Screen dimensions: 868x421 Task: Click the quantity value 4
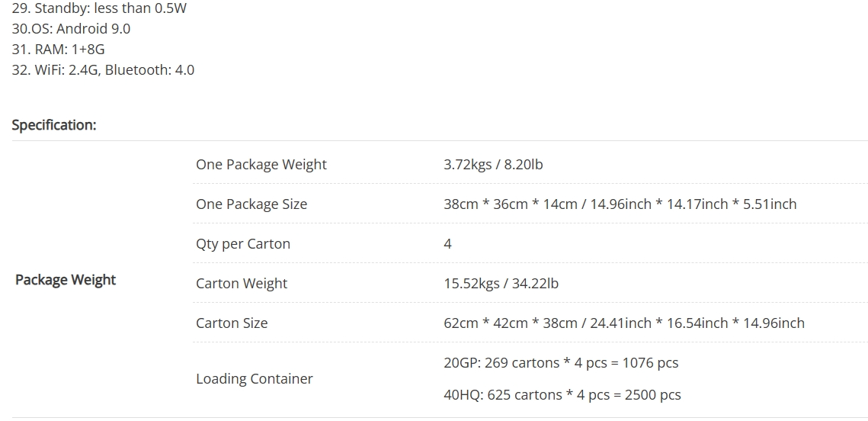[447, 244]
